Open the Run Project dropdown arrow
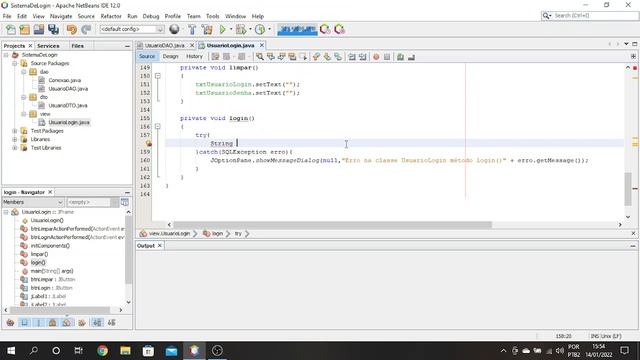Viewport: 640px width, 360px height. (231, 29)
